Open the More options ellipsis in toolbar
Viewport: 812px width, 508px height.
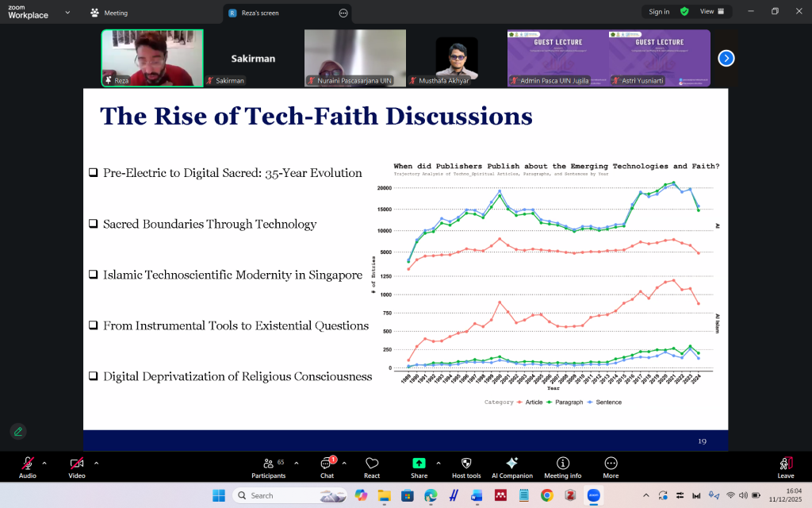tap(611, 464)
